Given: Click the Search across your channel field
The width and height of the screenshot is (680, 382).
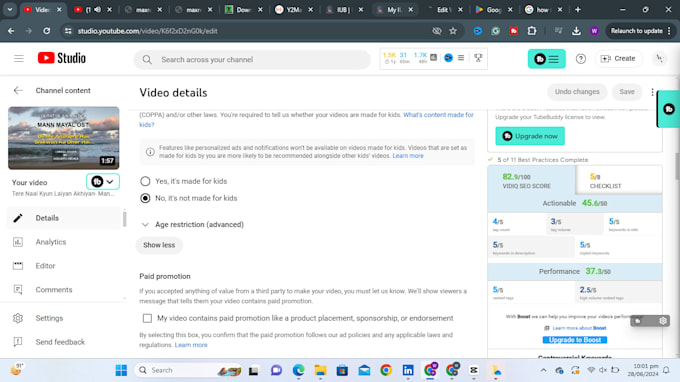Looking at the screenshot, I should click(252, 59).
